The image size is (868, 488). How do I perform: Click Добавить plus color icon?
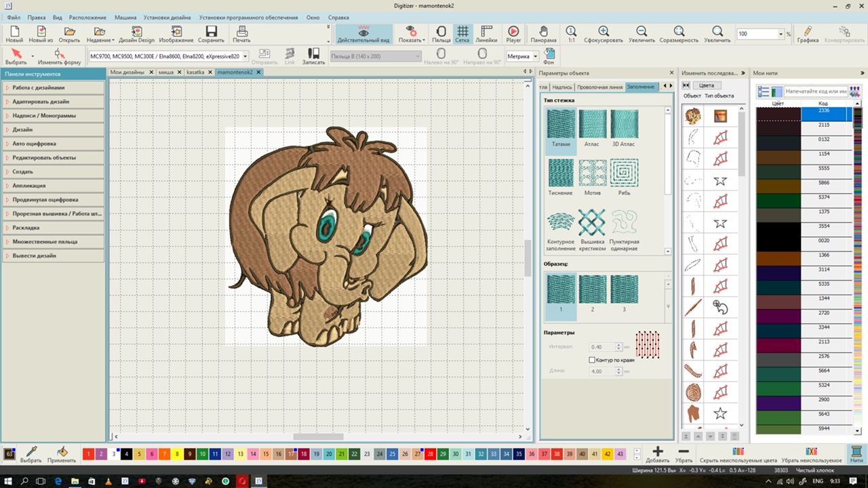657,454
